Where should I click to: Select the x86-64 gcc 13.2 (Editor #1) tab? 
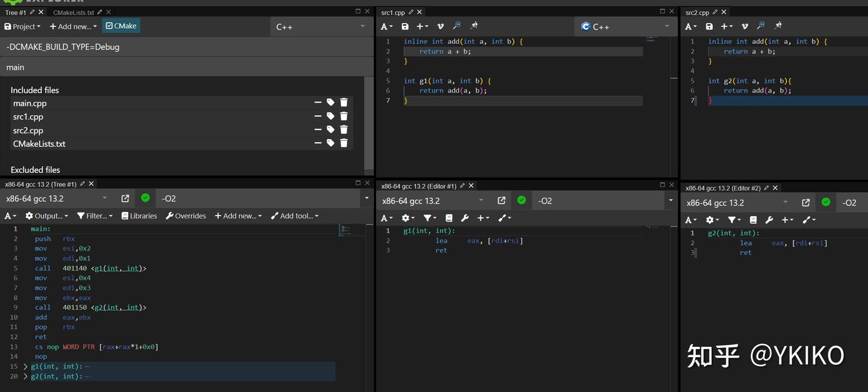click(x=419, y=186)
